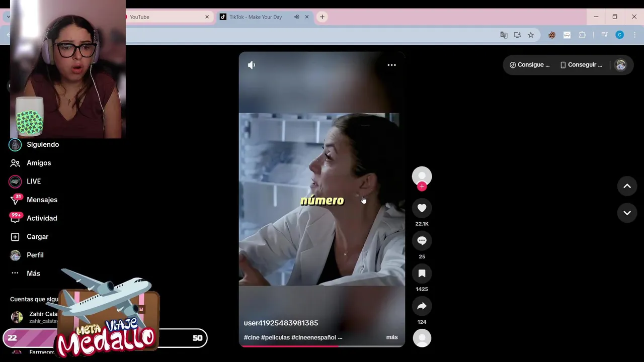
Task: Save the video with the bookmark icon
Action: (422, 274)
